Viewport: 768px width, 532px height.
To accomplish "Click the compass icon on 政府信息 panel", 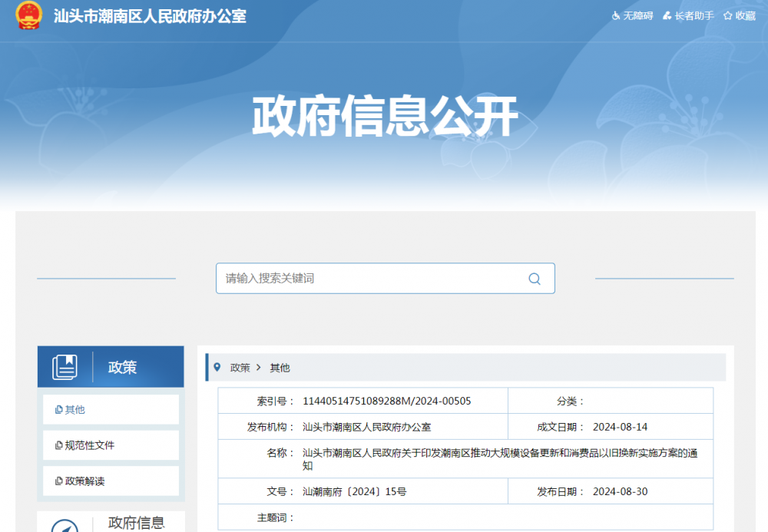I will [65, 526].
